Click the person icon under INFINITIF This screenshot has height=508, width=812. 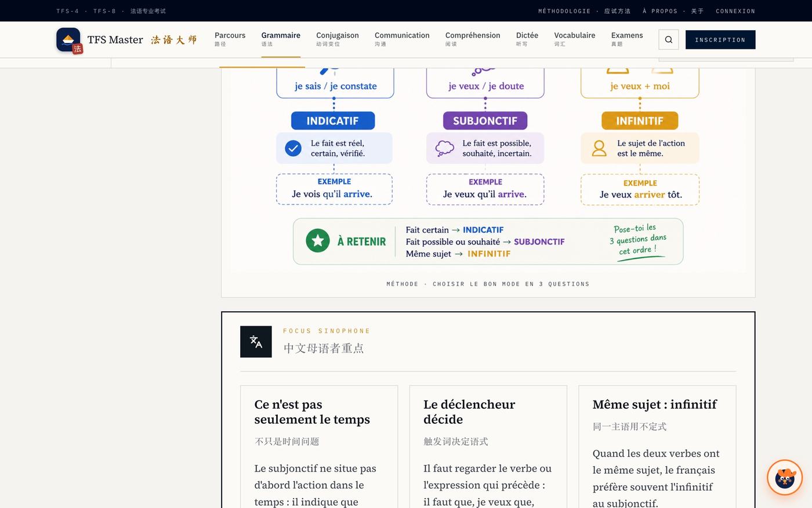(x=599, y=148)
